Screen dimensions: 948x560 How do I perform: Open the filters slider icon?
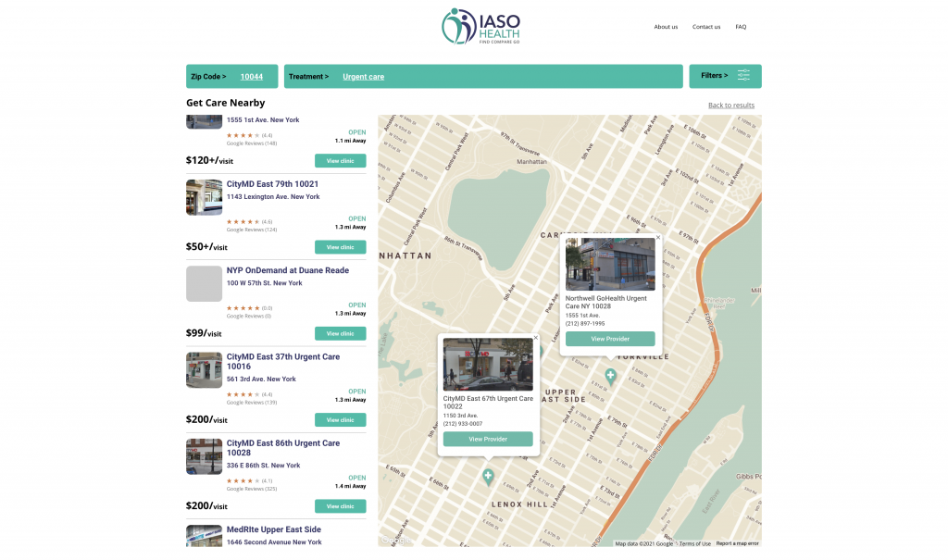pos(743,76)
